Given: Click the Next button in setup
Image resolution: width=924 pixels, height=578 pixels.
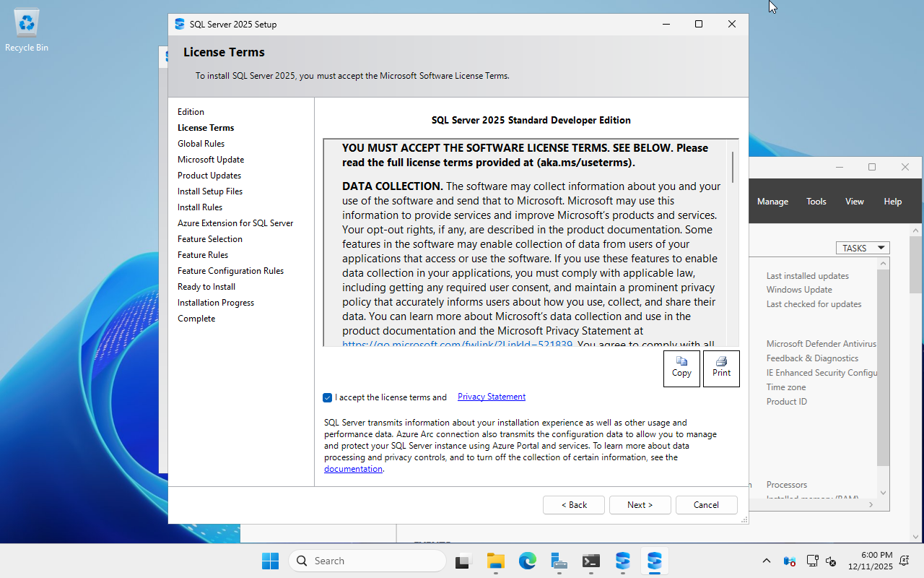Looking at the screenshot, I should tap(640, 505).
